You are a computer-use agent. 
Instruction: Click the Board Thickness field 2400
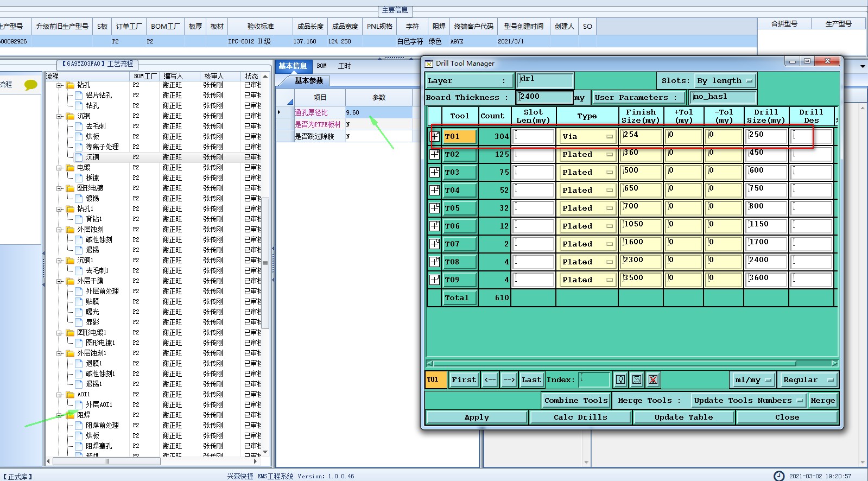[x=545, y=97]
